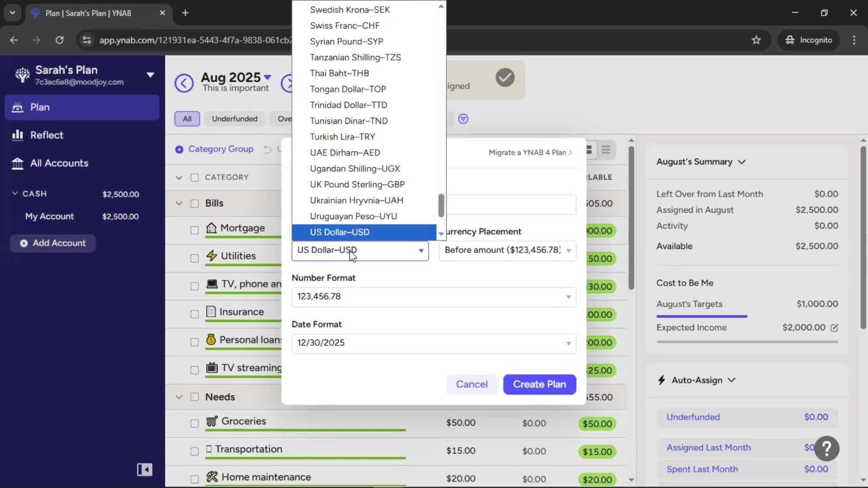Viewport: 868px width, 488px height.
Task: Click the Home maintenance tools icon
Action: coord(212,477)
